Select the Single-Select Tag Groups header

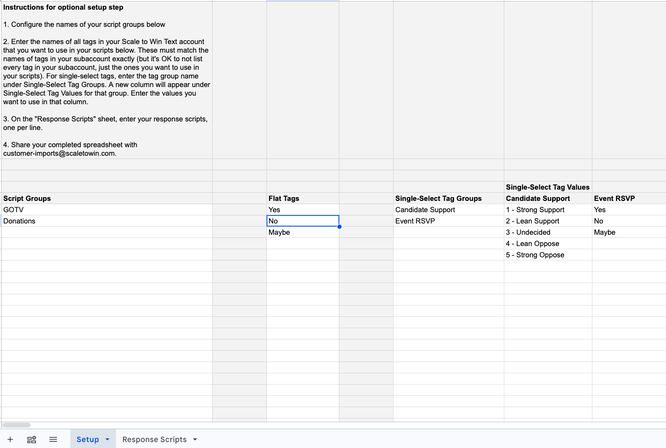449,198
